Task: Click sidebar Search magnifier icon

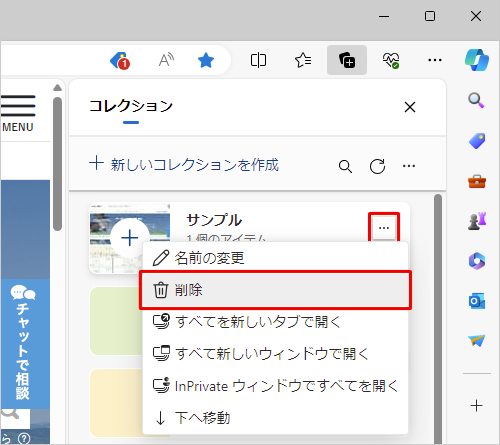Action: click(476, 100)
